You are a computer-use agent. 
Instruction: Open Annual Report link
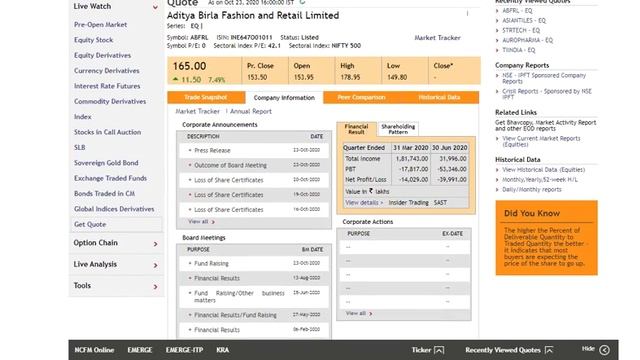coord(251,111)
